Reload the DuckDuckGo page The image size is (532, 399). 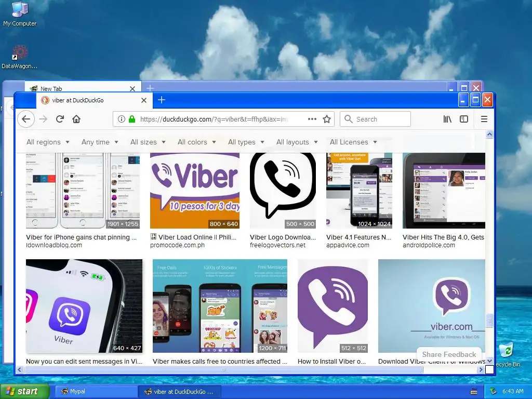pos(60,119)
